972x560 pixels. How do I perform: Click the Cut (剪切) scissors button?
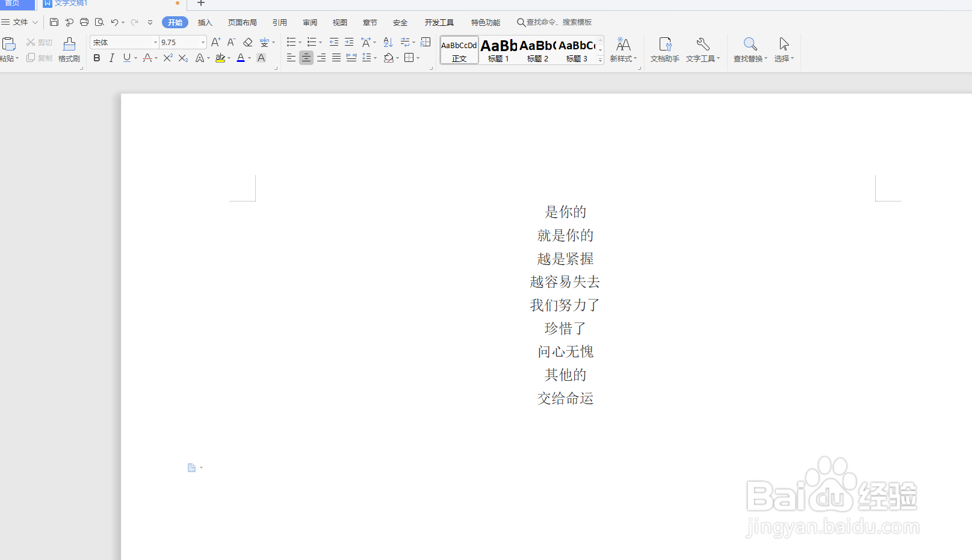(39, 42)
